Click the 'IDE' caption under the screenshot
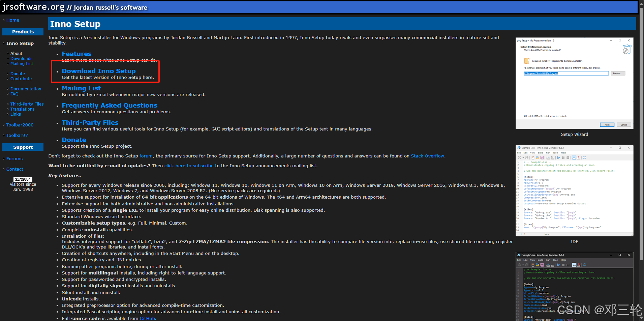 click(x=575, y=242)
